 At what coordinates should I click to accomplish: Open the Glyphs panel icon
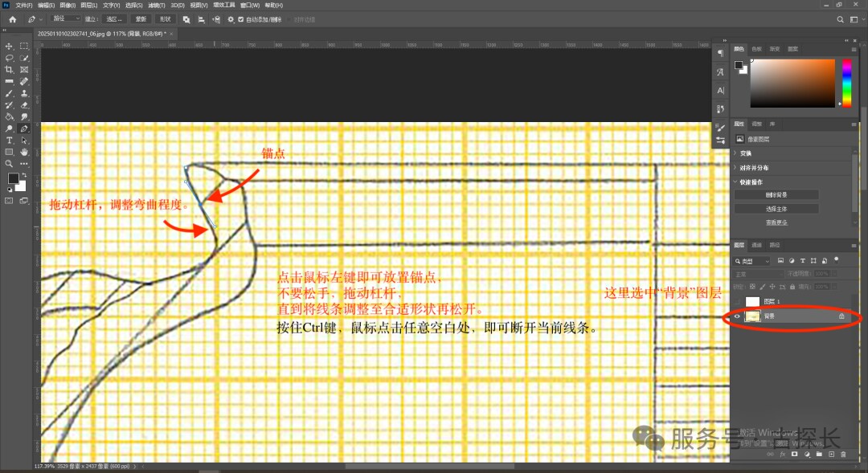pyautogui.click(x=720, y=72)
